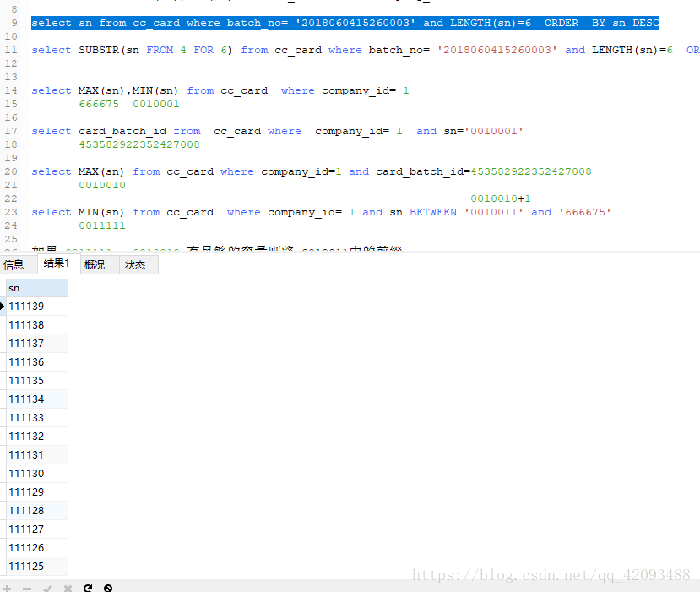Click the stop query icon

(108, 589)
